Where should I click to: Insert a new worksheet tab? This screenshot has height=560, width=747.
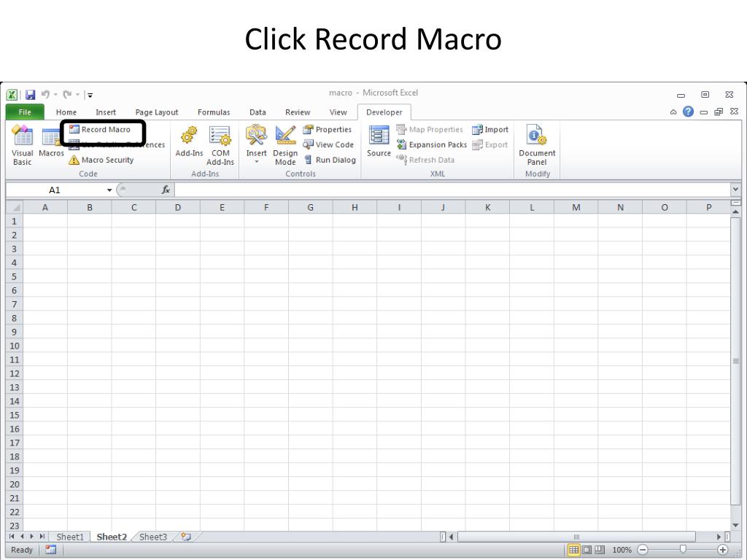point(186,537)
